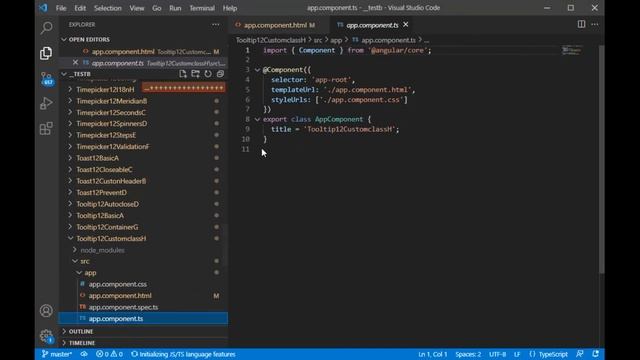Select the app.component.ts editor tab
This screenshot has width=640, height=360.
[372, 25]
